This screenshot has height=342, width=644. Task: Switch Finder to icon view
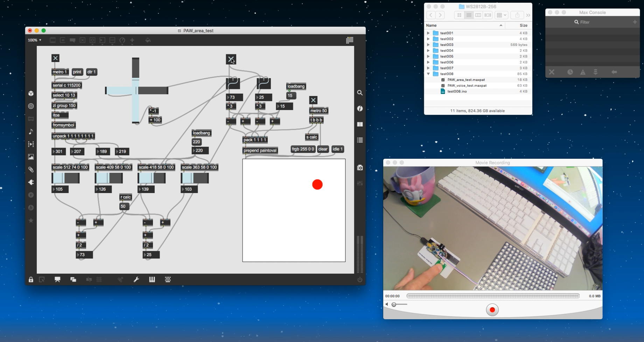[459, 15]
